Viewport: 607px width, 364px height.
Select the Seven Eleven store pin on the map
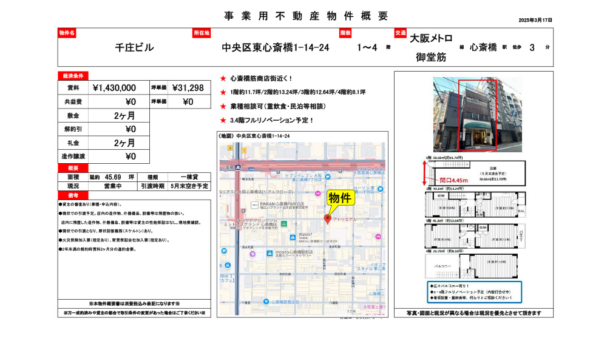(328, 177)
